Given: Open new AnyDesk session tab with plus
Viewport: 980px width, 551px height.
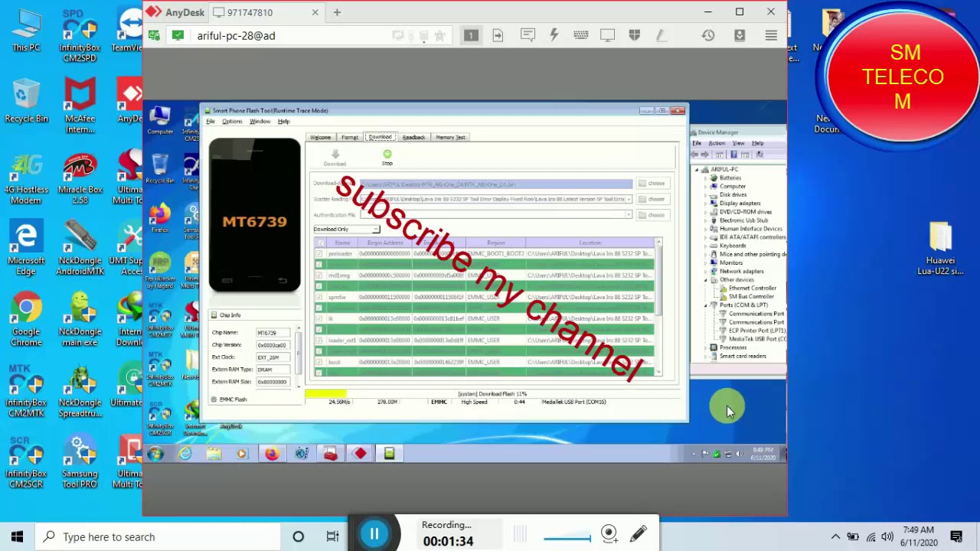Looking at the screenshot, I should click(x=337, y=12).
